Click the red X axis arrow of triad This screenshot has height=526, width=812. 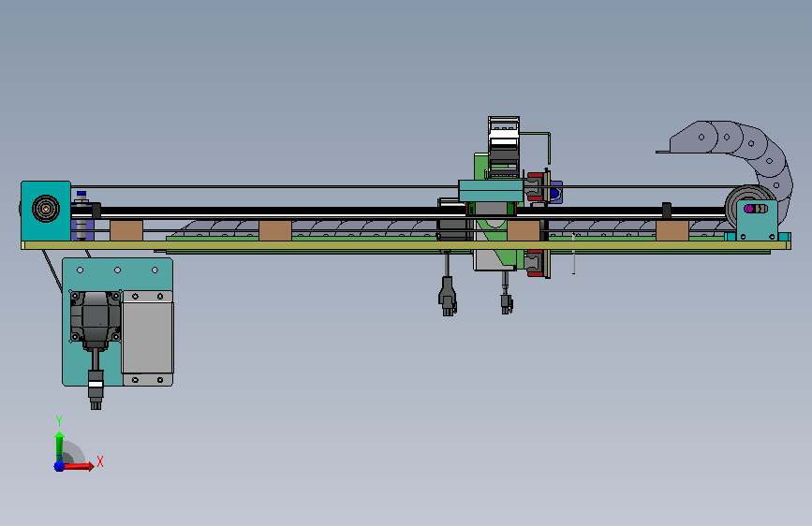point(79,466)
